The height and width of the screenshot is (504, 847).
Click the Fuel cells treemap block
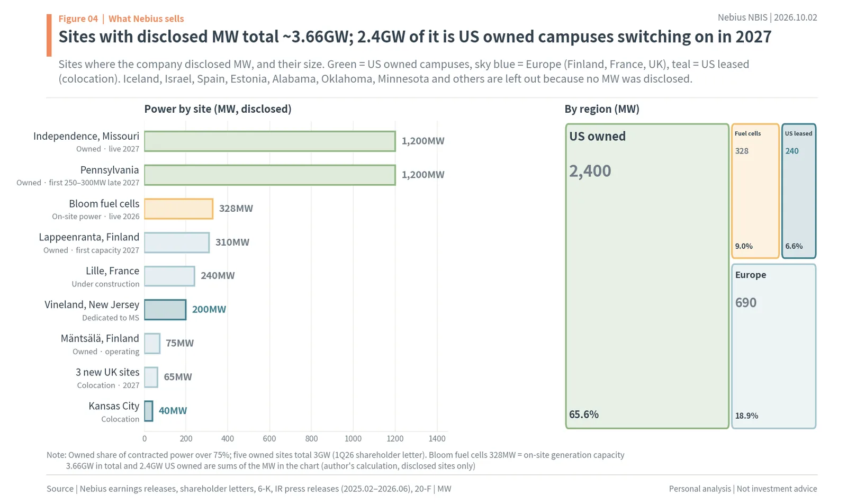755,191
